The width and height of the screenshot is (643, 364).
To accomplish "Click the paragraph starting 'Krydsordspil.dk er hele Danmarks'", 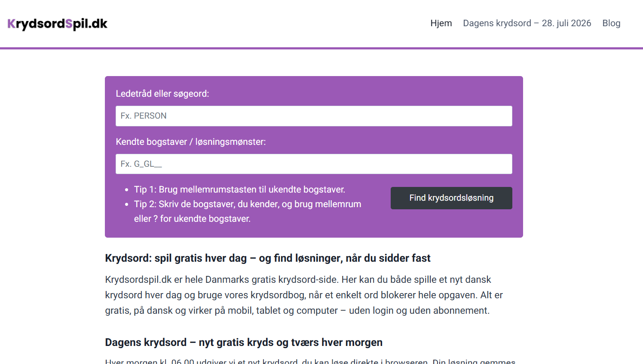I will (304, 295).
